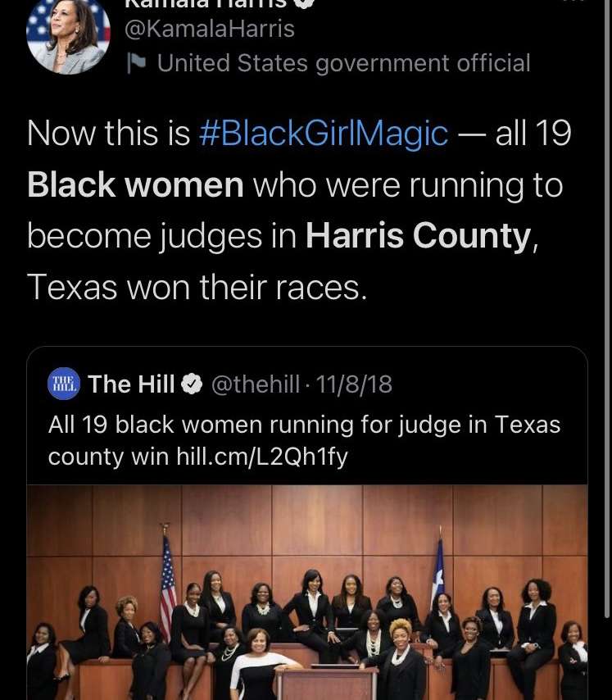Click the vertical scrollbar on the right edge
The height and width of the screenshot is (700, 612).
tap(607, 308)
